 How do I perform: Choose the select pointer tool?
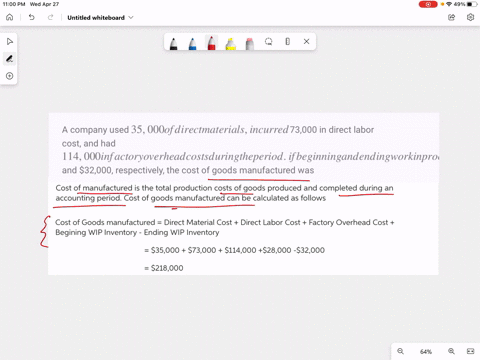click(x=9, y=42)
